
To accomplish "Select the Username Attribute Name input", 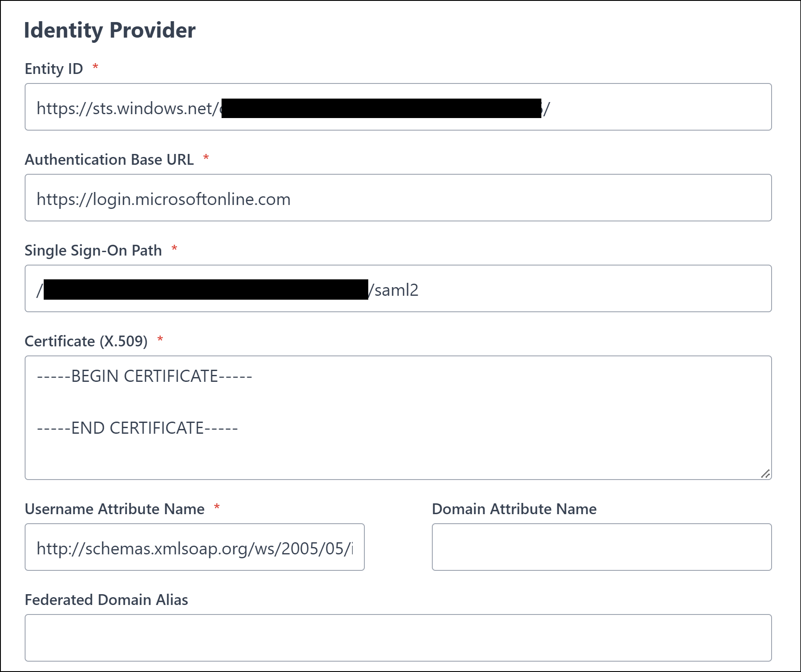I will (x=194, y=547).
